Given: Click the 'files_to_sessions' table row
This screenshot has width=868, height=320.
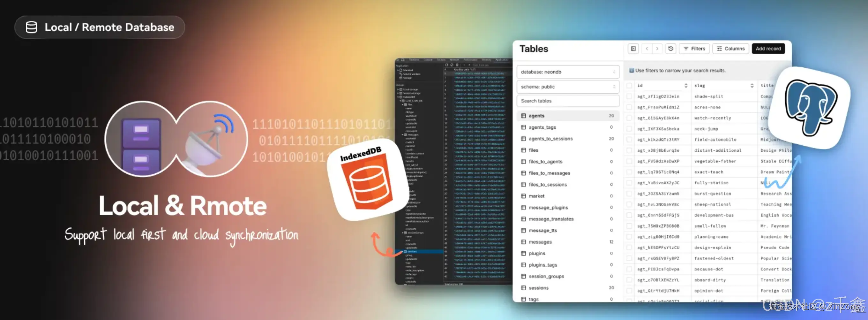Looking at the screenshot, I should [568, 185].
